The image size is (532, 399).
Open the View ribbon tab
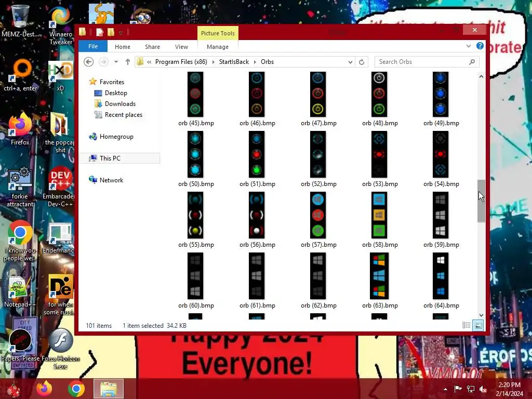[x=181, y=47]
